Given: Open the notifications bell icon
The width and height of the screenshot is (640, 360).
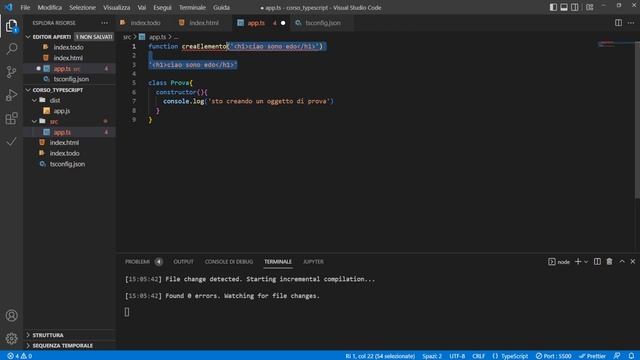Looking at the screenshot, I should click(x=631, y=356).
